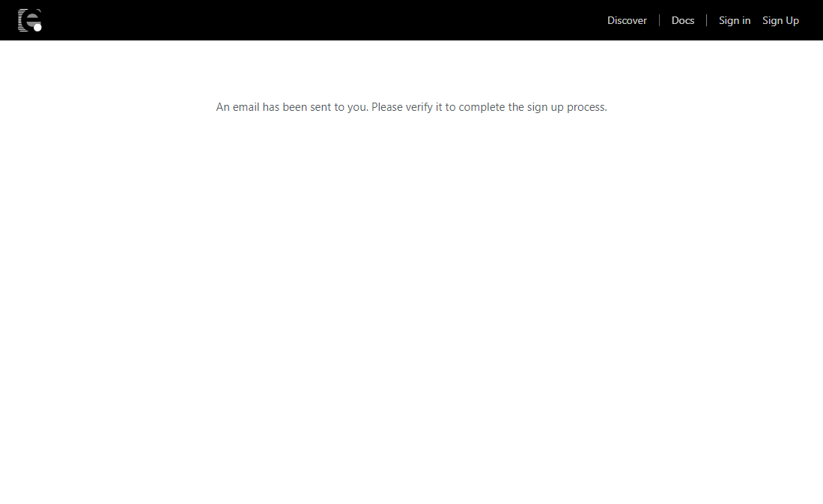823x504 pixels.
Task: View documentation via the Docs nav item
Action: 682,20
